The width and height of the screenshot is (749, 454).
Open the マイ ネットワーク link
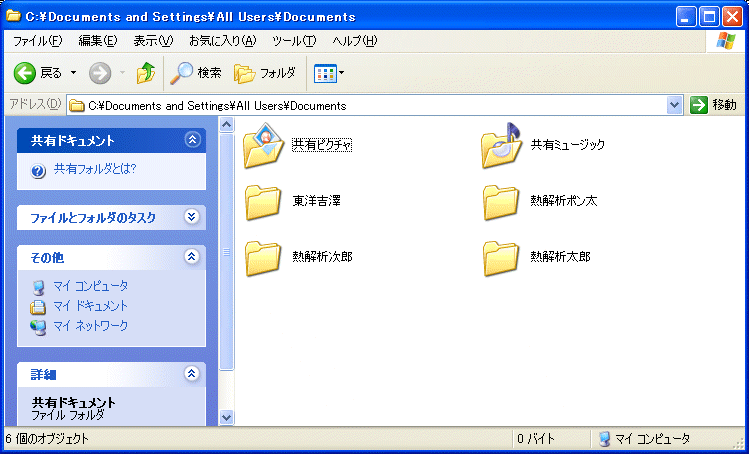tap(90, 326)
